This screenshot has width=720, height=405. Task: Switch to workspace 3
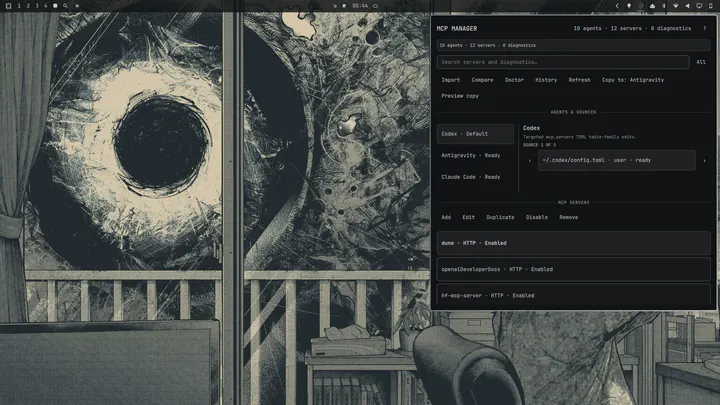click(37, 6)
